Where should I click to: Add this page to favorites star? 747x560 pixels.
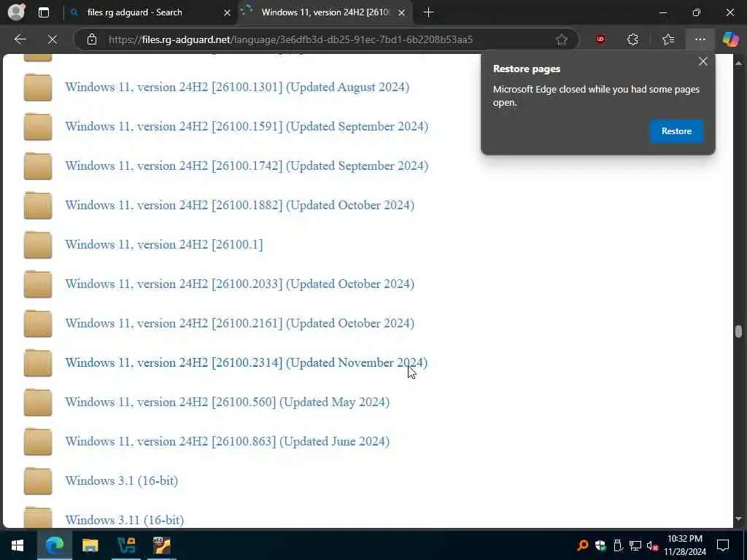[x=562, y=39]
